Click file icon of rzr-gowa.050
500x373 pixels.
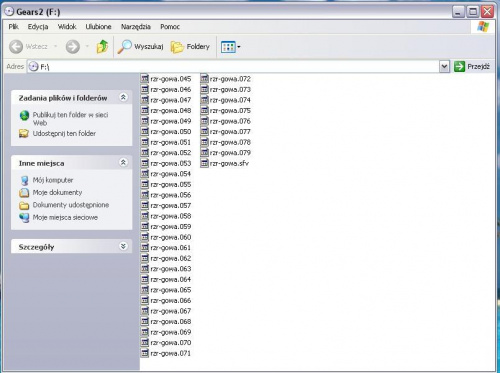click(145, 131)
